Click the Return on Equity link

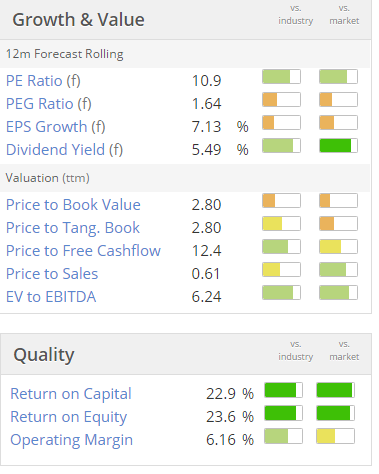[69, 417]
